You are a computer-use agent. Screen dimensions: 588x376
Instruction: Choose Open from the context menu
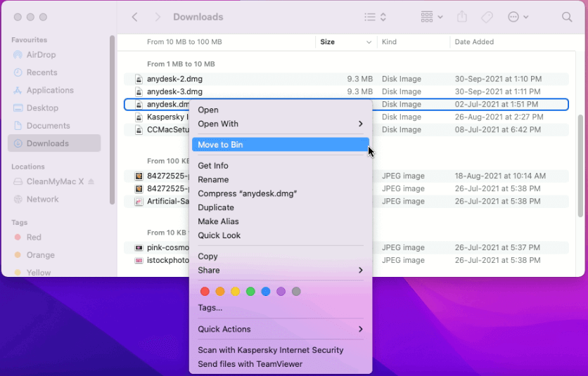tap(281, 110)
